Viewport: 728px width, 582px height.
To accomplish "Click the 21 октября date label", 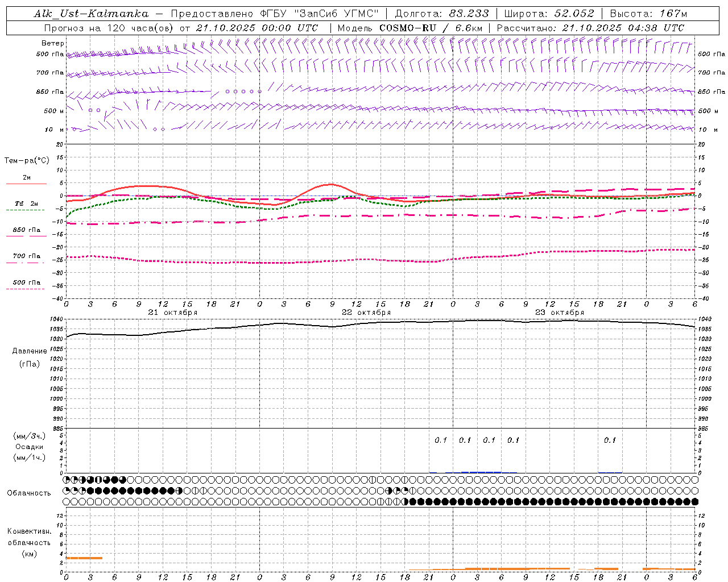I will point(173,313).
